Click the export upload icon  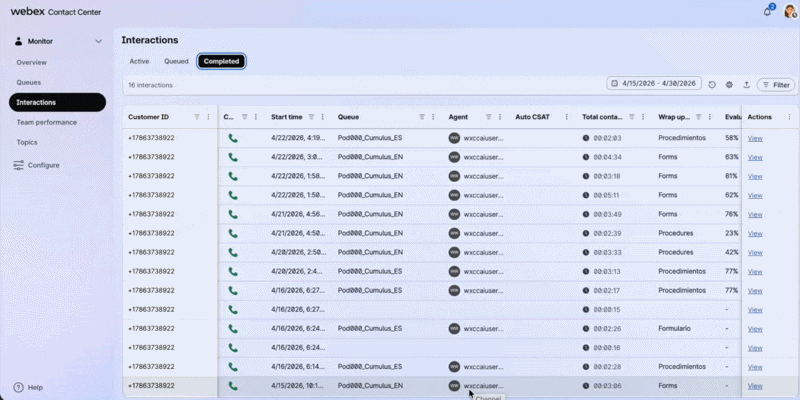[x=746, y=85]
